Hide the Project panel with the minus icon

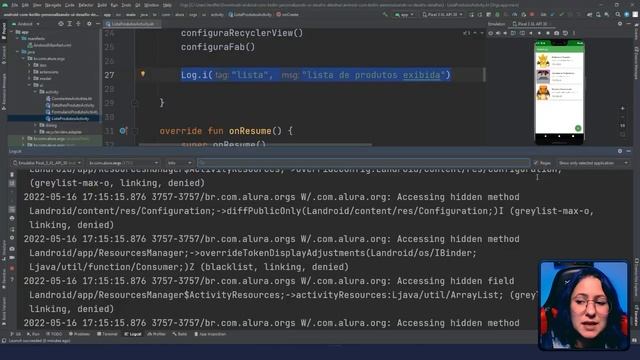[x=98, y=24]
